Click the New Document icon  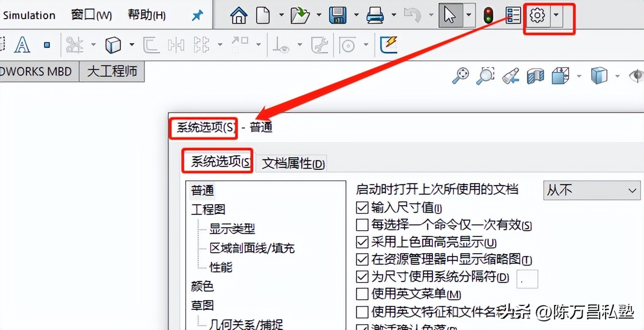point(263,15)
